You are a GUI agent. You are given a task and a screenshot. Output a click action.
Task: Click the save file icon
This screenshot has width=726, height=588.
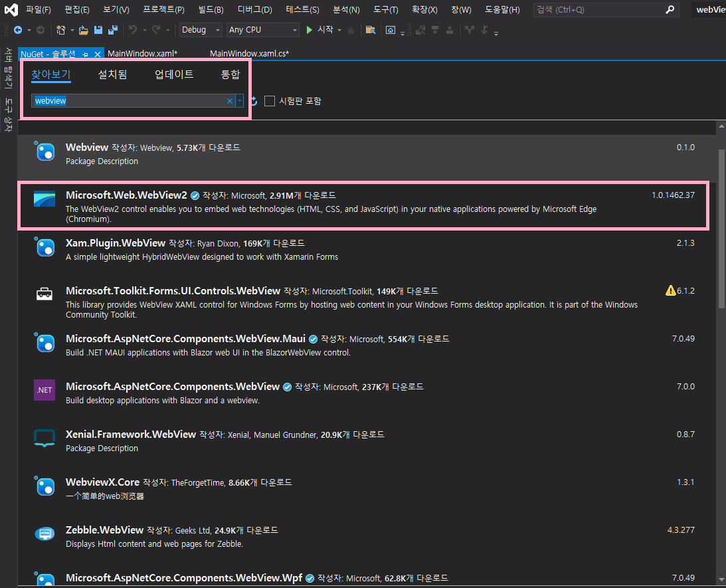[x=98, y=30]
